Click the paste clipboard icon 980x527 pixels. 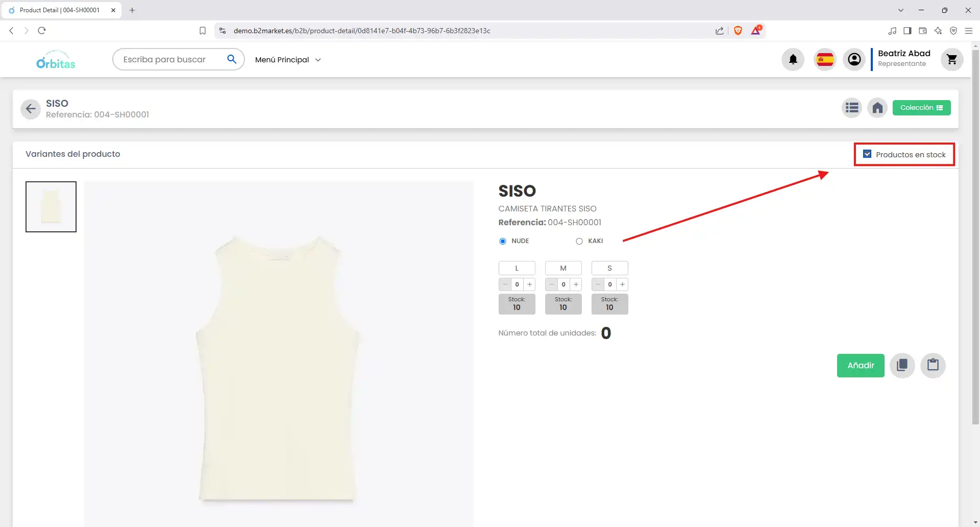[933, 366]
